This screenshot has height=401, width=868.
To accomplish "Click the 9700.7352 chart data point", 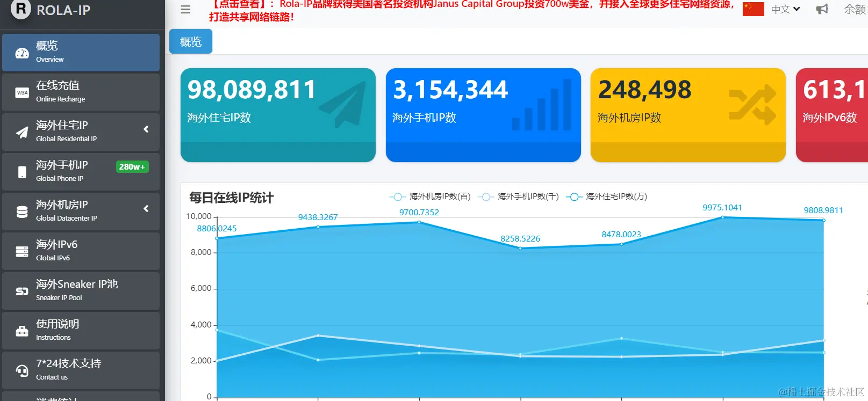I will [x=419, y=222].
